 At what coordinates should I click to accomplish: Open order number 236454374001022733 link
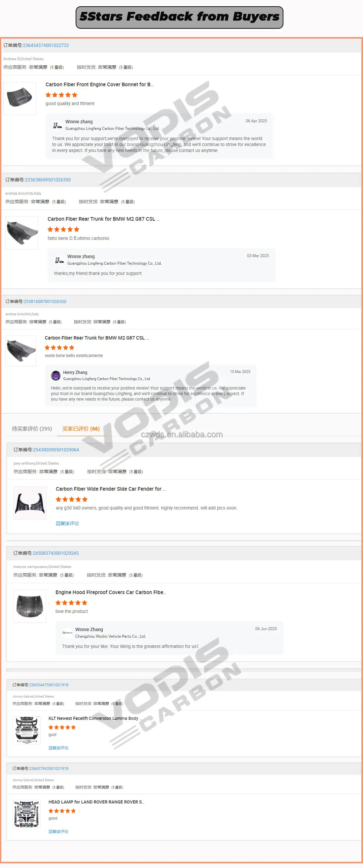(46, 45)
